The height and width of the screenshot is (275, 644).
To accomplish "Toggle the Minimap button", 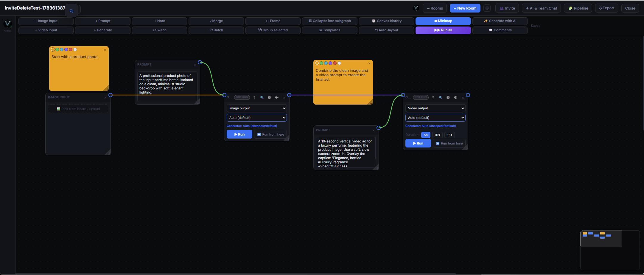I will [443, 21].
